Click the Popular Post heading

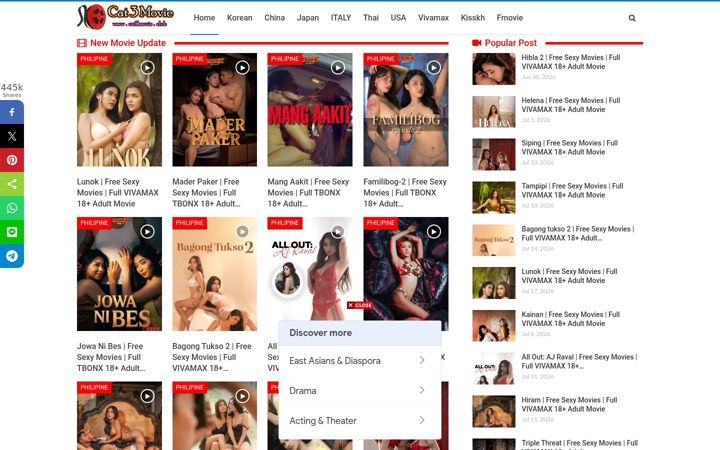click(511, 43)
